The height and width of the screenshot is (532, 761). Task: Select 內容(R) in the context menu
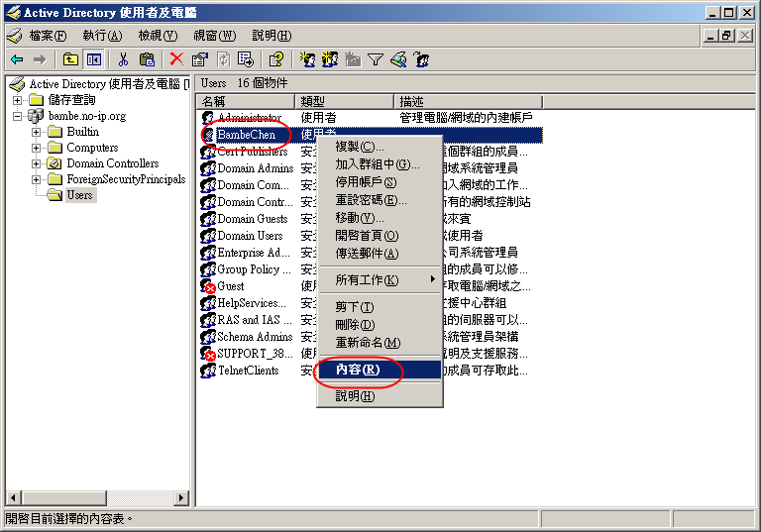pos(358,370)
